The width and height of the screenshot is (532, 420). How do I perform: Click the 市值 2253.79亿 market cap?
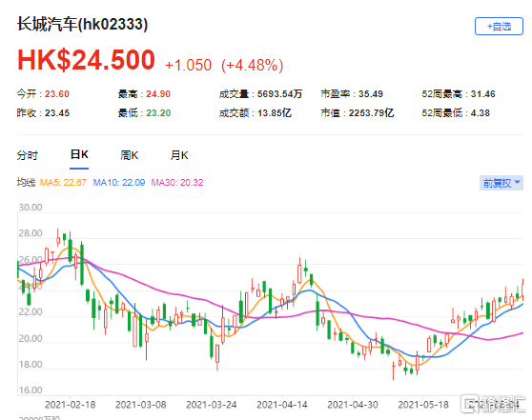click(x=358, y=113)
